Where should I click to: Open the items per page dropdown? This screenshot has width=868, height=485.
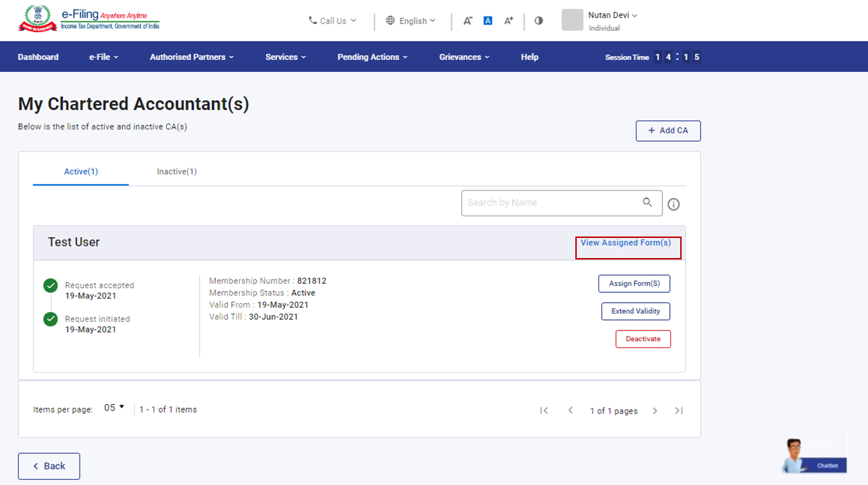click(x=114, y=408)
